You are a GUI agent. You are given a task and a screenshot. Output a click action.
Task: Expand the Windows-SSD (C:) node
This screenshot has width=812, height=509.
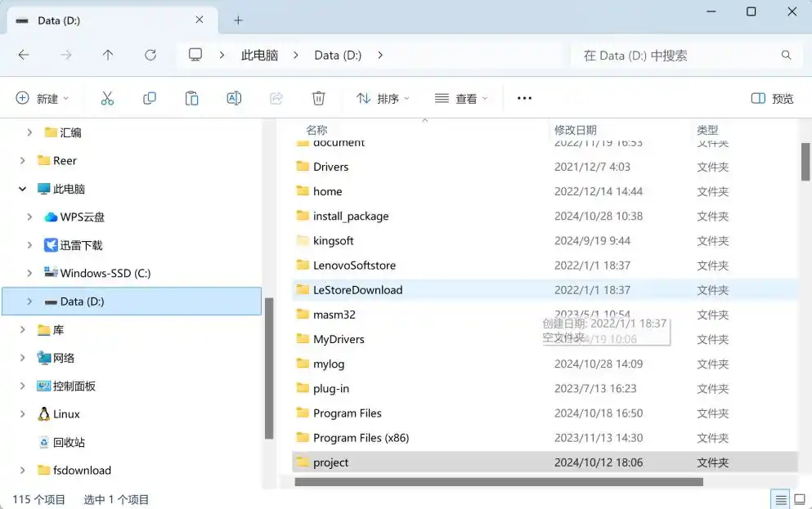click(29, 273)
